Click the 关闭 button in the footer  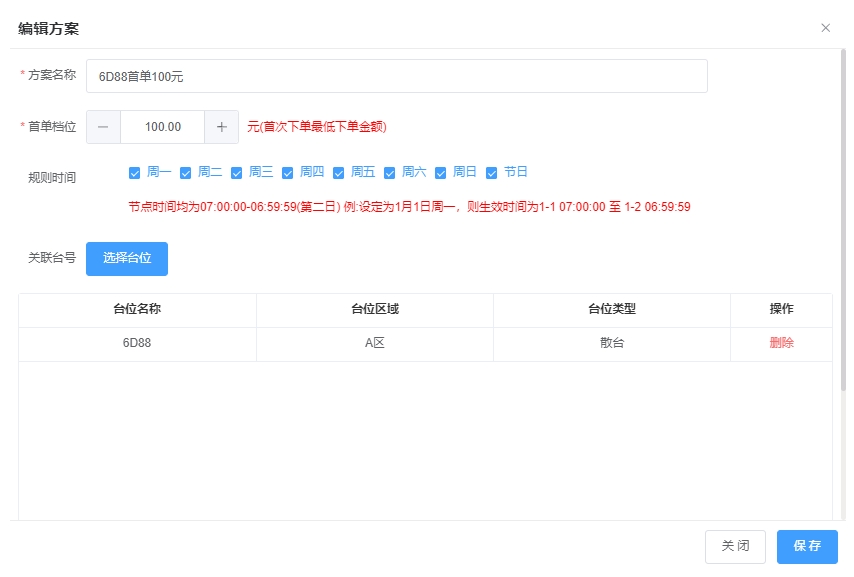(x=735, y=546)
